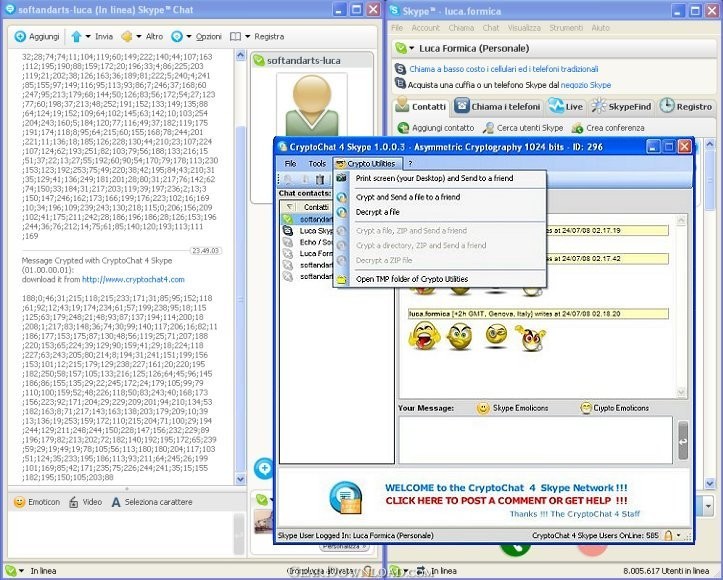Click Aggiungi contatto icon in Skype window
The height and width of the screenshot is (580, 723).
point(403,128)
